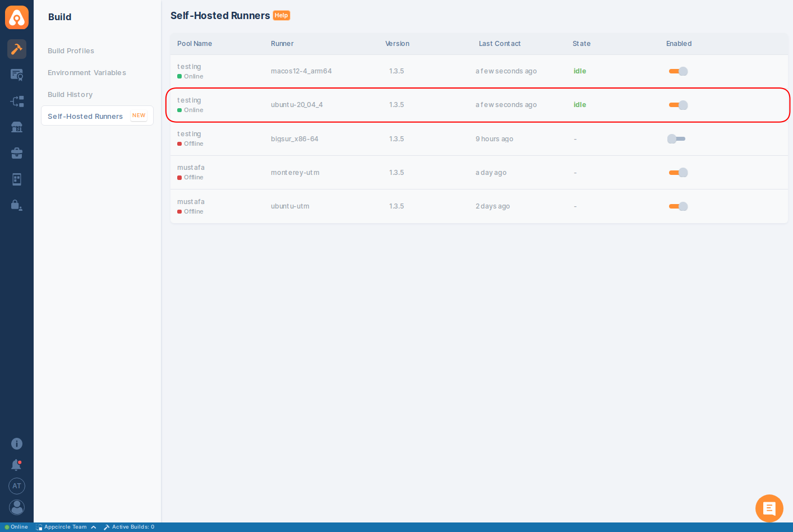Click mustafa pool name in monterey-utm row
Screen dimensions: 793x532
[x=191, y=168]
